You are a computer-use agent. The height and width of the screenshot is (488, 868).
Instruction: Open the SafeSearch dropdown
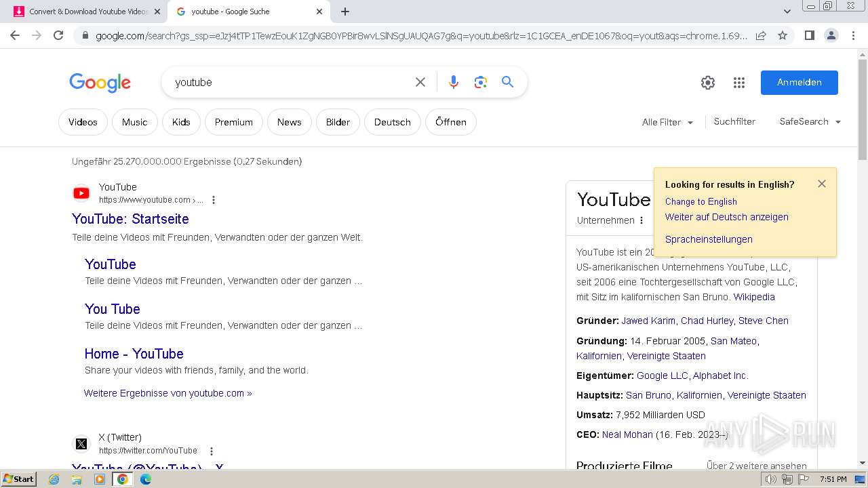click(810, 121)
